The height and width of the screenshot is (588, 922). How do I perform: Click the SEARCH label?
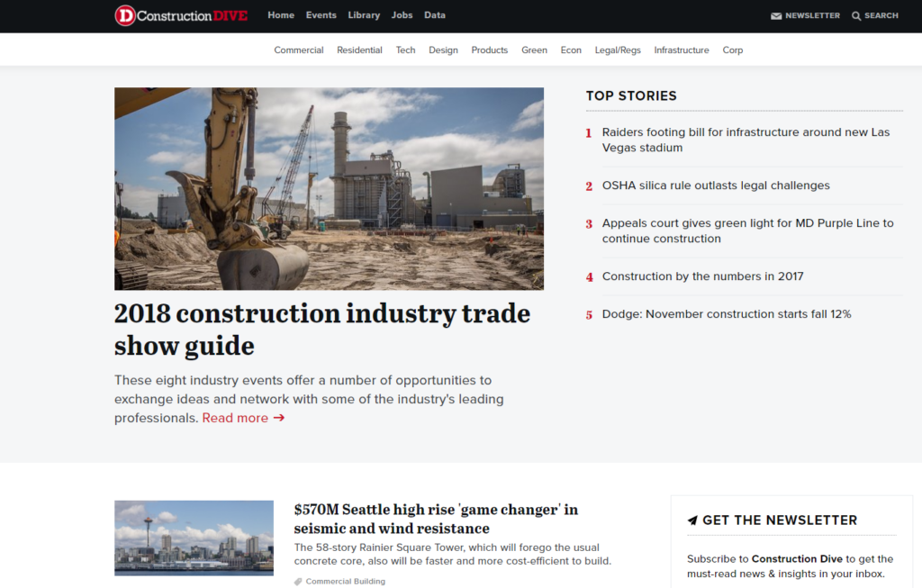click(881, 16)
